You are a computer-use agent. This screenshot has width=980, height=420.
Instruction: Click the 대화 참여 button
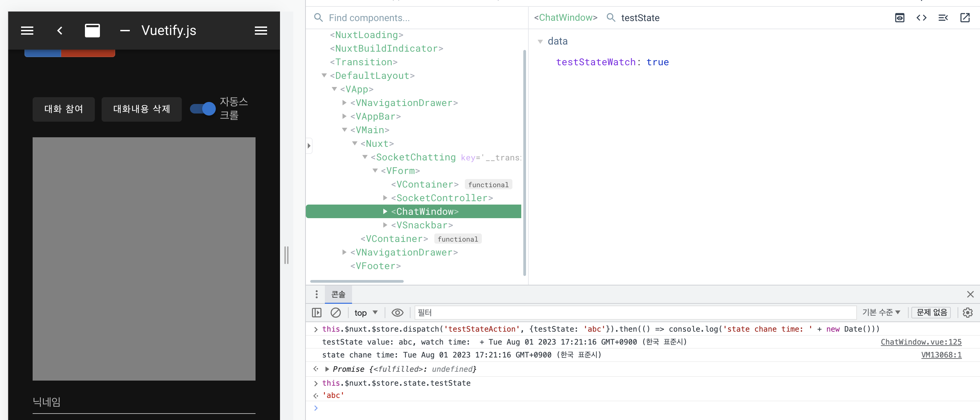(x=64, y=109)
